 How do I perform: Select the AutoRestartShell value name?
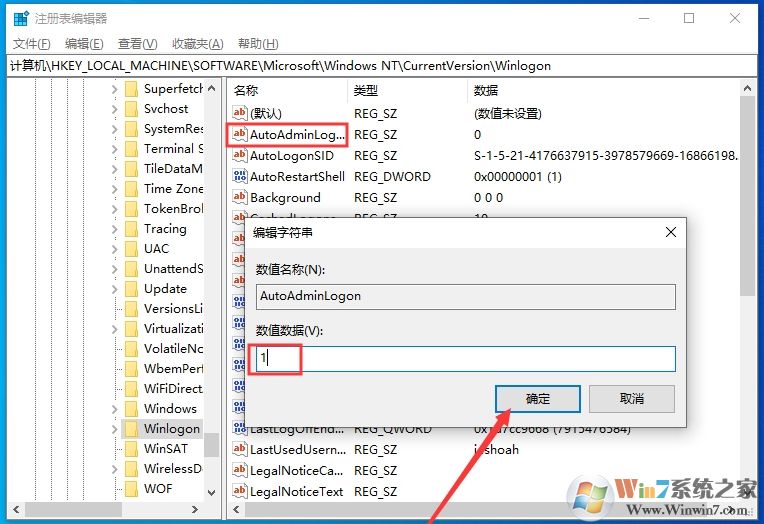point(297,176)
